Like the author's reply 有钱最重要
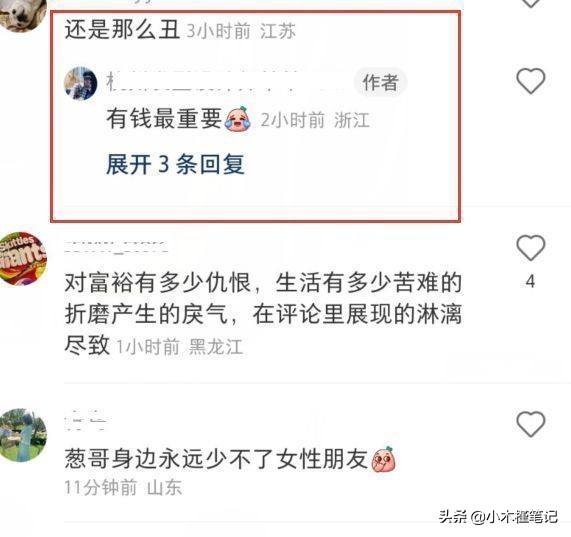The height and width of the screenshot is (537, 571). pyautogui.click(x=531, y=81)
